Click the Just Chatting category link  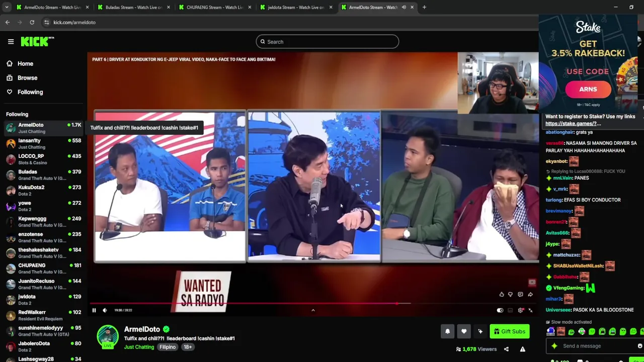tap(139, 347)
